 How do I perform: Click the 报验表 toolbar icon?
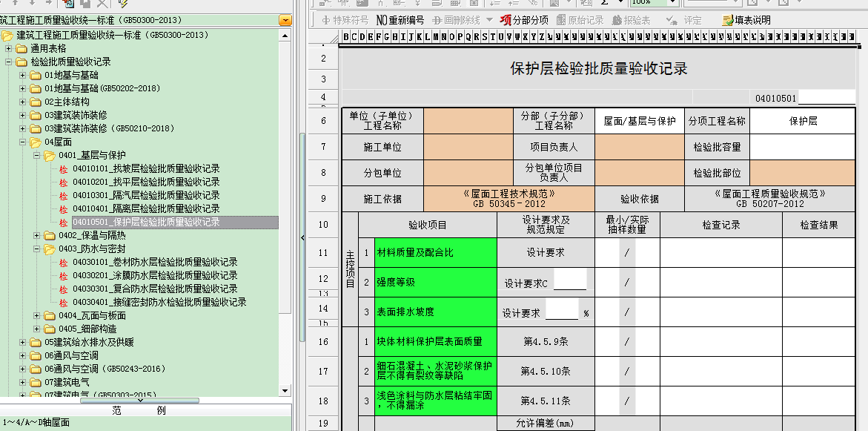tap(632, 20)
